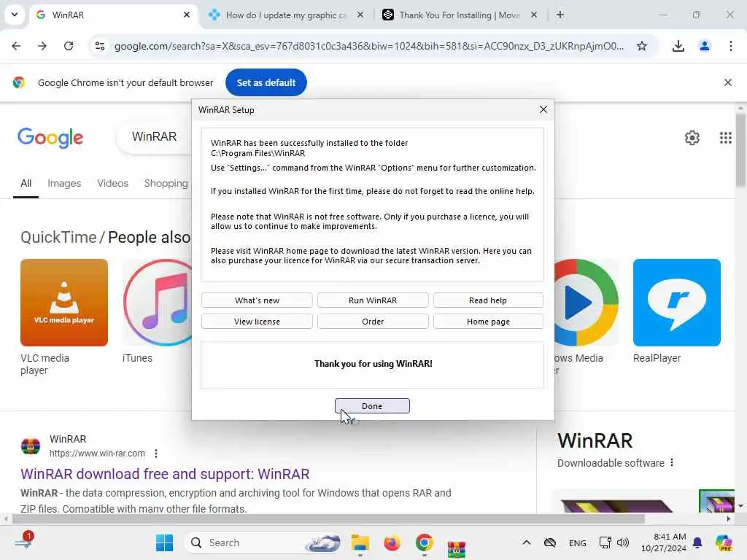Open more options beside Downloadable software
Image resolution: width=747 pixels, height=560 pixels.
pos(672,462)
